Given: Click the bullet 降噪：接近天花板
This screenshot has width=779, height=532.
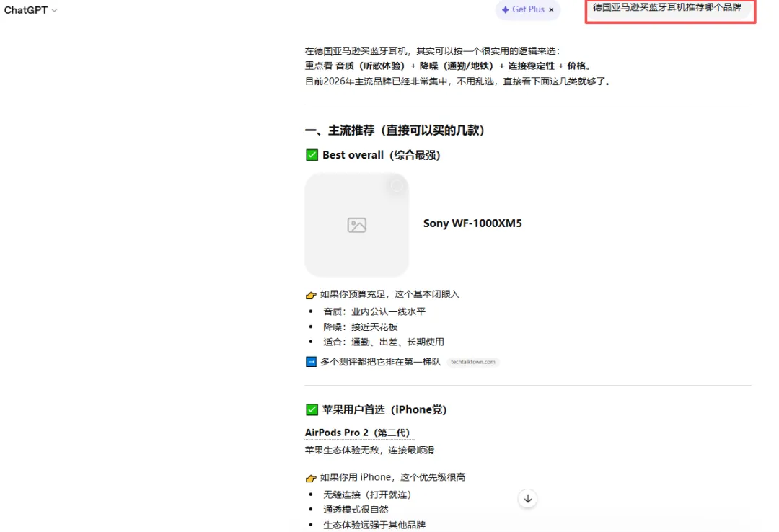Looking at the screenshot, I should pos(360,327).
